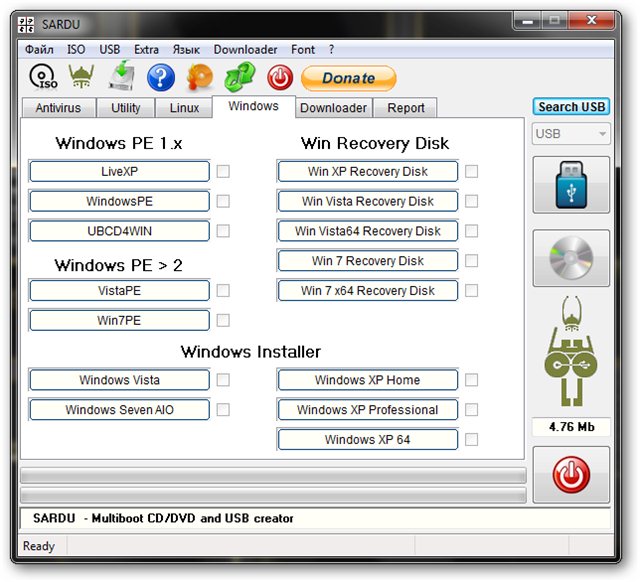Tick the Windows XP Home checkbox
The width and height of the screenshot is (640, 582).
(x=471, y=380)
